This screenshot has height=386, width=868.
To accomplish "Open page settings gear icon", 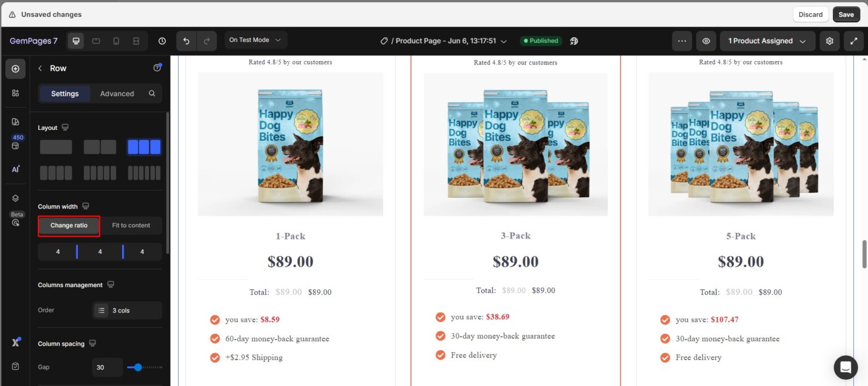I will tap(830, 41).
